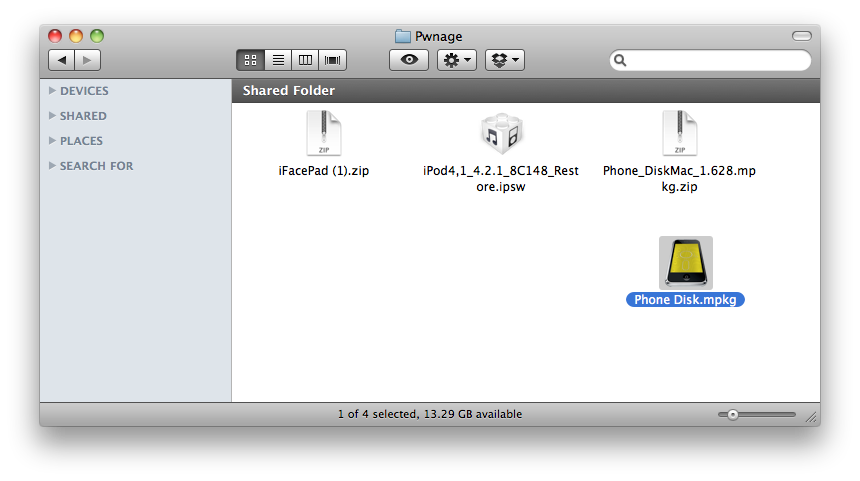
Task: Select the Phone Disk.mpkg package icon
Action: (x=686, y=263)
